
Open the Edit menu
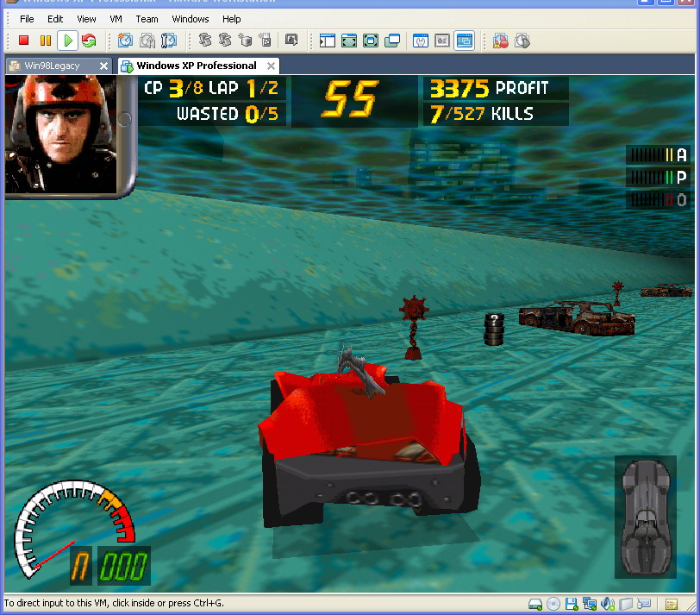tap(55, 19)
